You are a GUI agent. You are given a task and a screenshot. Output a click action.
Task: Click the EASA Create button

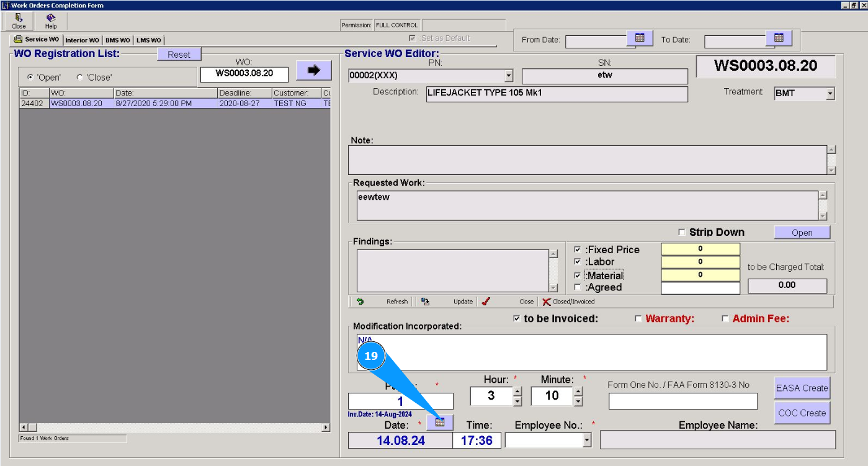(x=802, y=388)
